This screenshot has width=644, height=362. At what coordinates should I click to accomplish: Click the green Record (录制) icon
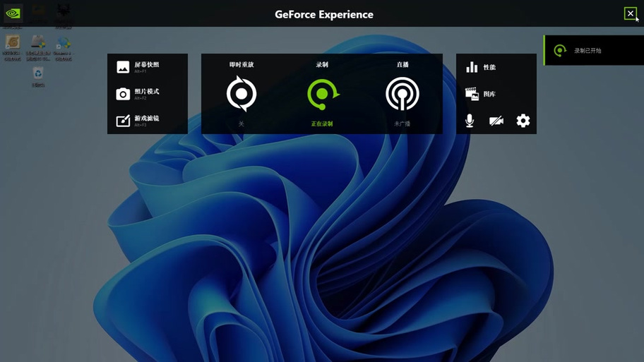coord(323,94)
